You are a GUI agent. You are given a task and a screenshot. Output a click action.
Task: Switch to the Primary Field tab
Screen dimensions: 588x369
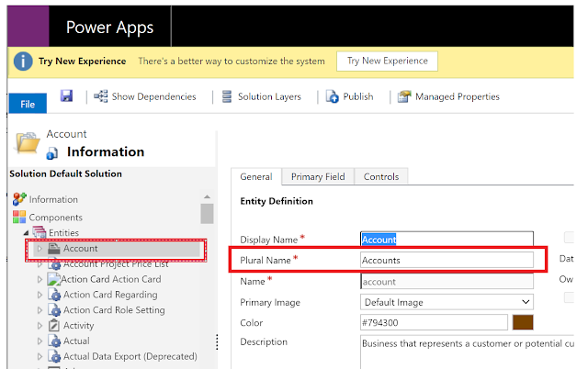(318, 177)
